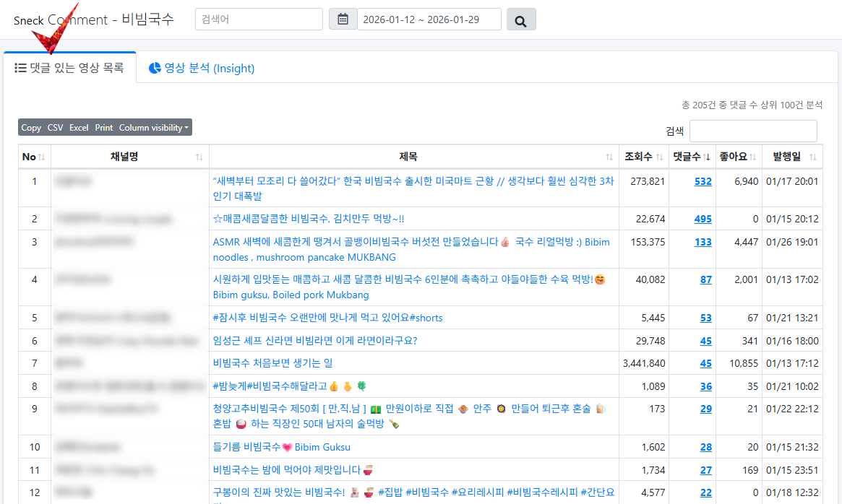Screen dimensions: 842x504
Task: Export table with CSV button
Action: click(55, 128)
